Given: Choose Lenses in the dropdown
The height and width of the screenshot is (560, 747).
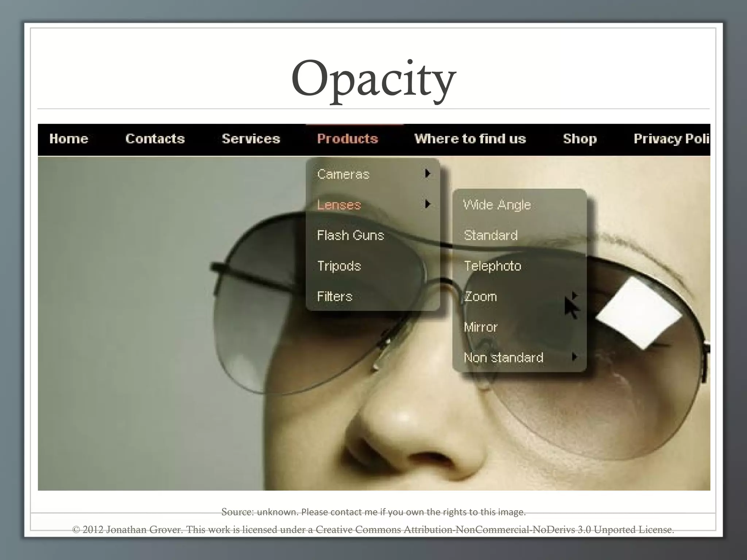Looking at the screenshot, I should click(339, 205).
